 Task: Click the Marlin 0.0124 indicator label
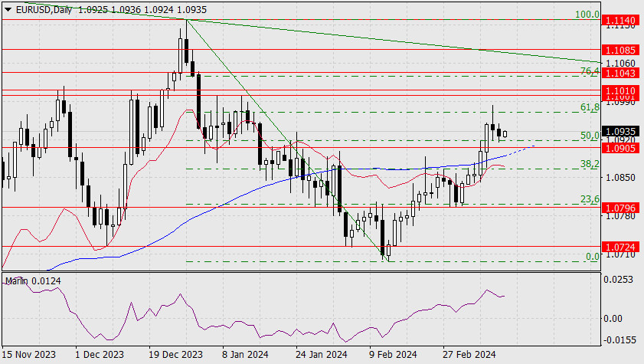pyautogui.click(x=33, y=281)
